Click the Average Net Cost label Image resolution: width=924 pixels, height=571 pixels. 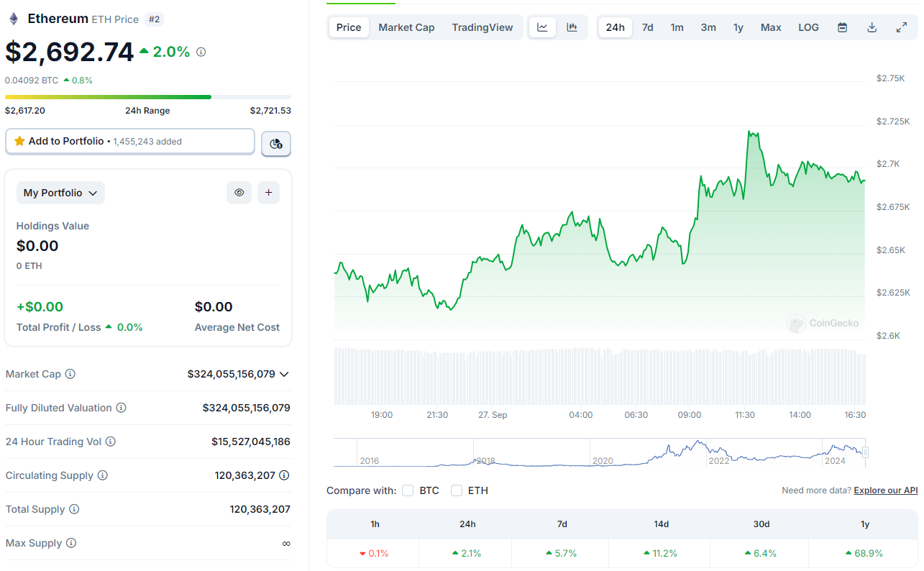237,327
